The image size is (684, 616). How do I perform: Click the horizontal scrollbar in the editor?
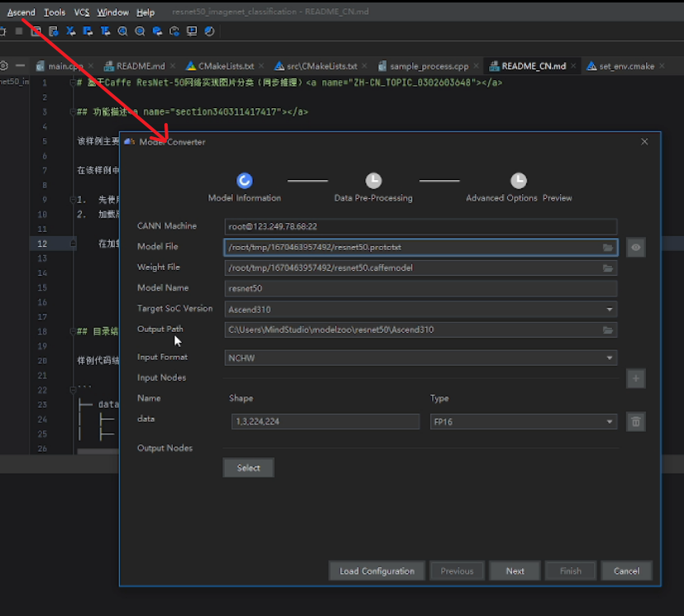tap(97, 452)
